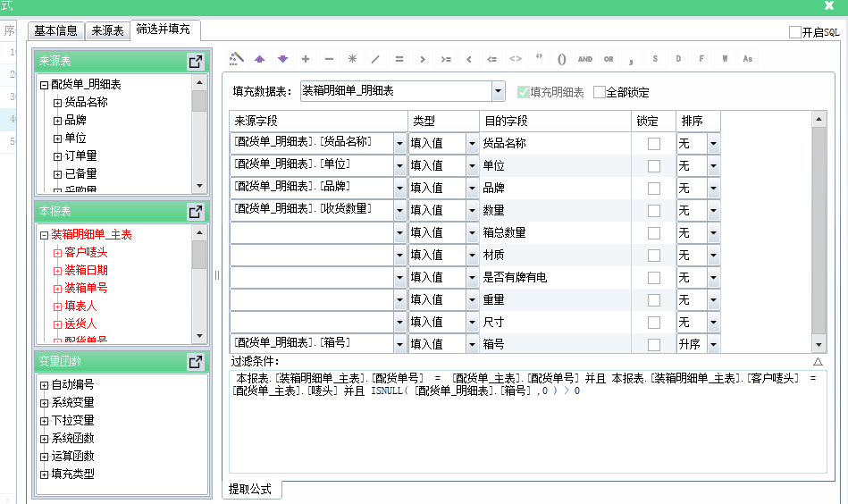Viewport: 848px width, 504px height.
Task: Insert the AND operator
Action: click(585, 59)
